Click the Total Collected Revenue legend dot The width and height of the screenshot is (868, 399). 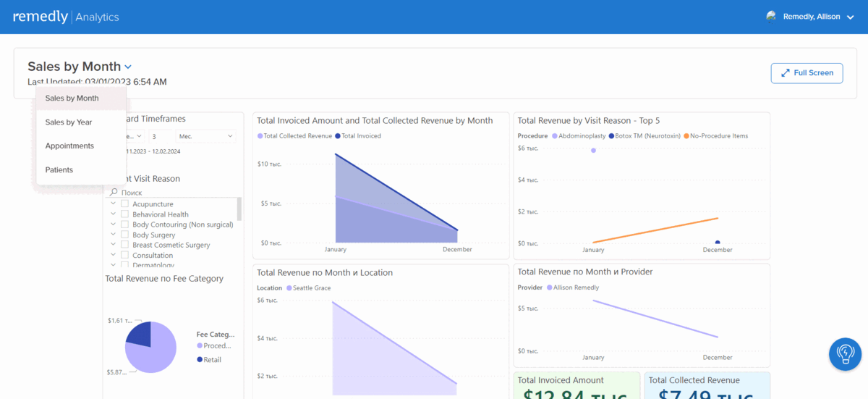260,136
